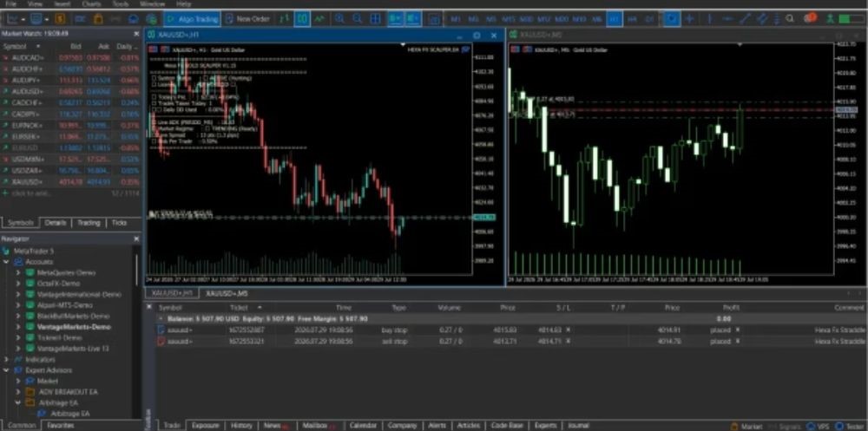
Task: Cancel the sell stop order with its X
Action: [737, 342]
